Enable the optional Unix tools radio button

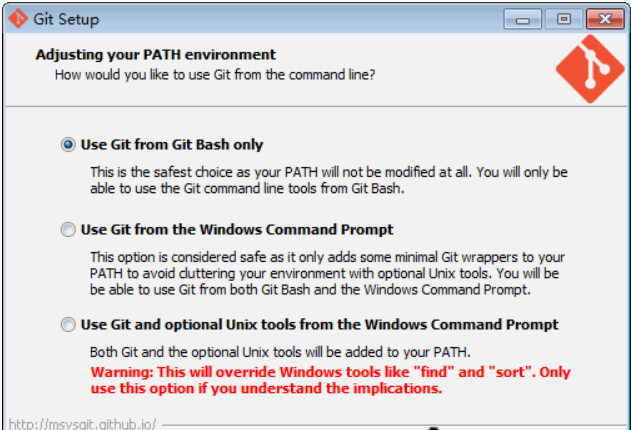68,325
